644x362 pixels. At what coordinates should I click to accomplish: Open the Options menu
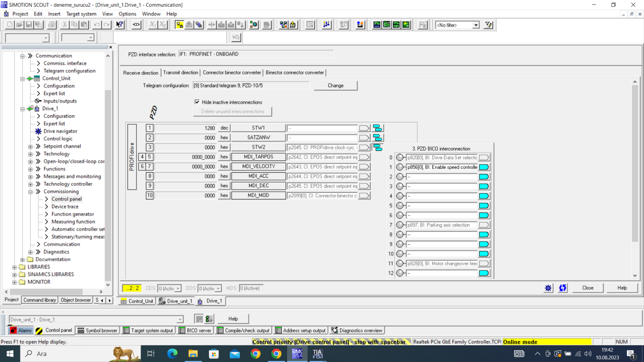point(127,14)
